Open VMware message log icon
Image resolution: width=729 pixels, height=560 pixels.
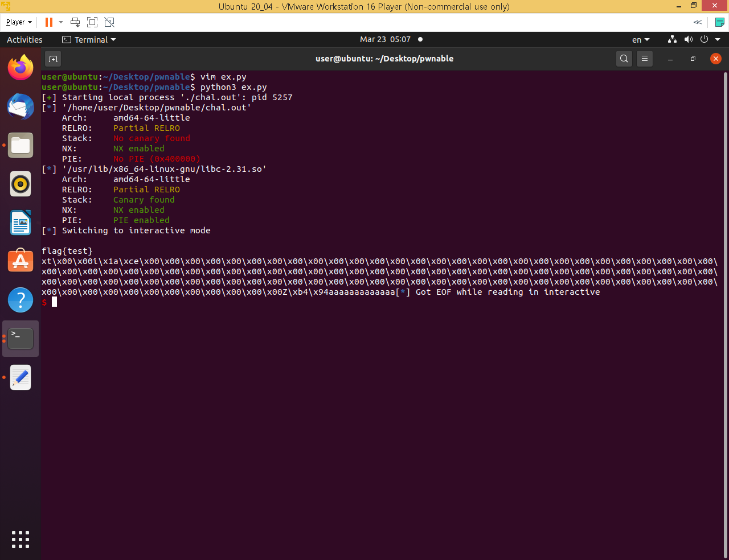719,22
